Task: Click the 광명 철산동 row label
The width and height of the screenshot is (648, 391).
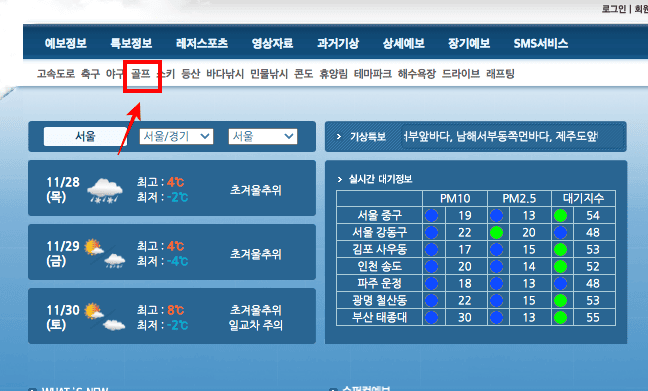Action: 379,300
